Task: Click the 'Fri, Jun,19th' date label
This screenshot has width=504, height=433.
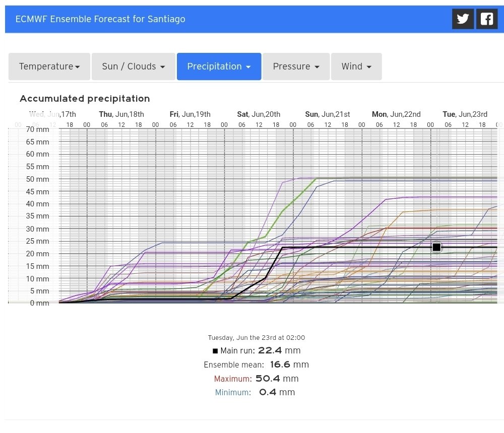Action: [190, 114]
